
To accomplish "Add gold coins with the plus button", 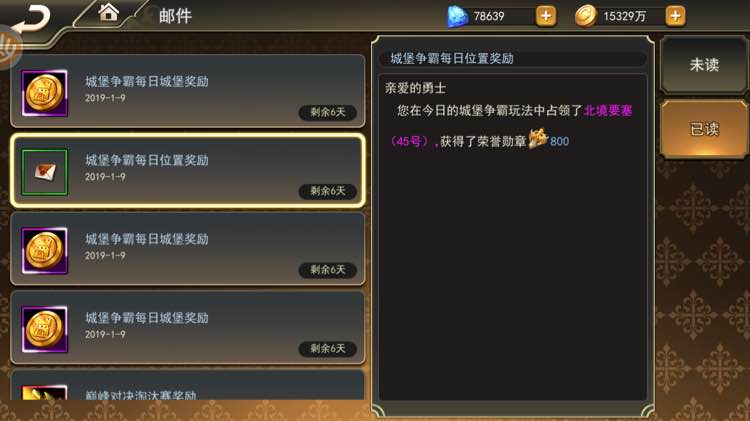I will pos(675,16).
